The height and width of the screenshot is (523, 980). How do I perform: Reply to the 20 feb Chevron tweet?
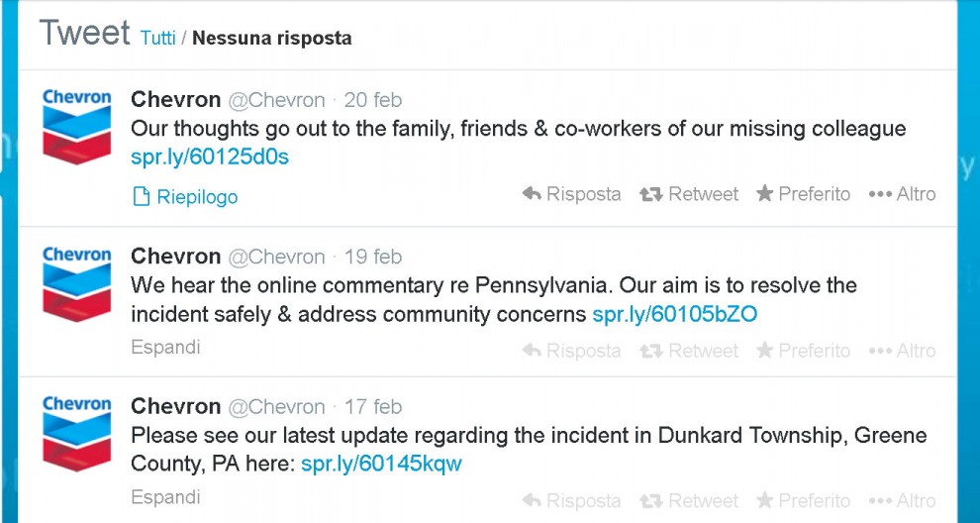(571, 194)
